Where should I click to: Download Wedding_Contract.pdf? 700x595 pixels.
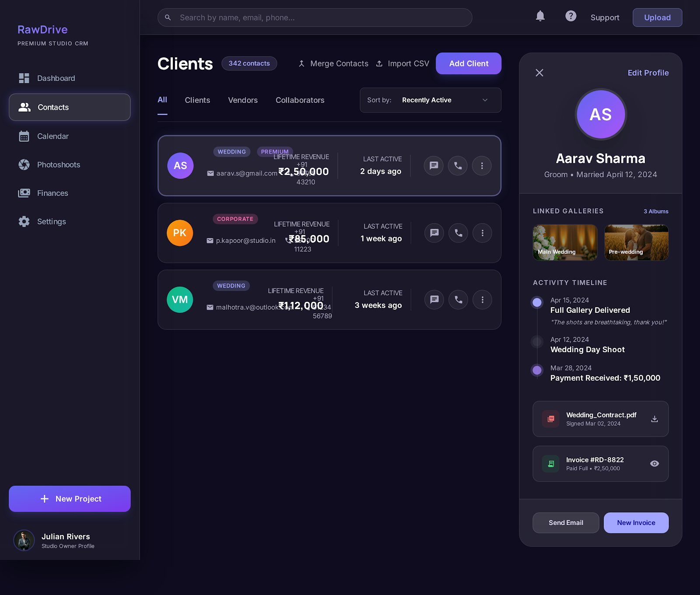(x=654, y=419)
